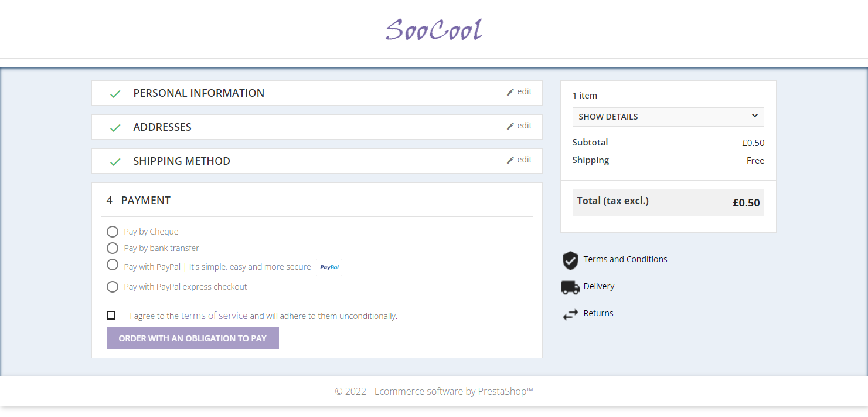Viewport: 868px width, 417px height.
Task: Tick the terms of service agreement checkbox
Action: [x=111, y=316]
